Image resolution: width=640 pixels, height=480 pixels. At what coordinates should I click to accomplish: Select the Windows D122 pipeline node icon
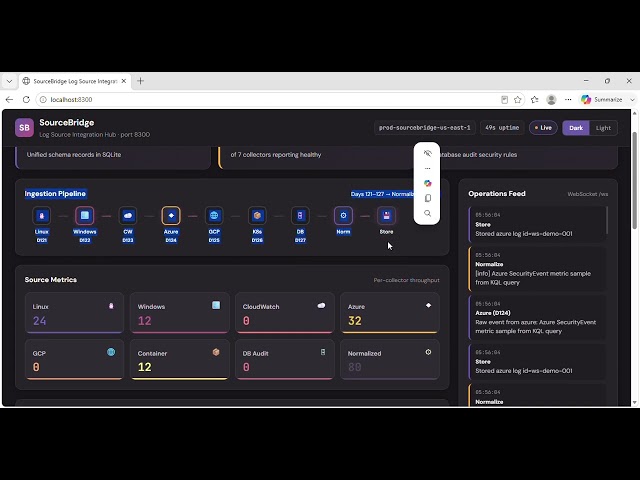[x=85, y=216]
